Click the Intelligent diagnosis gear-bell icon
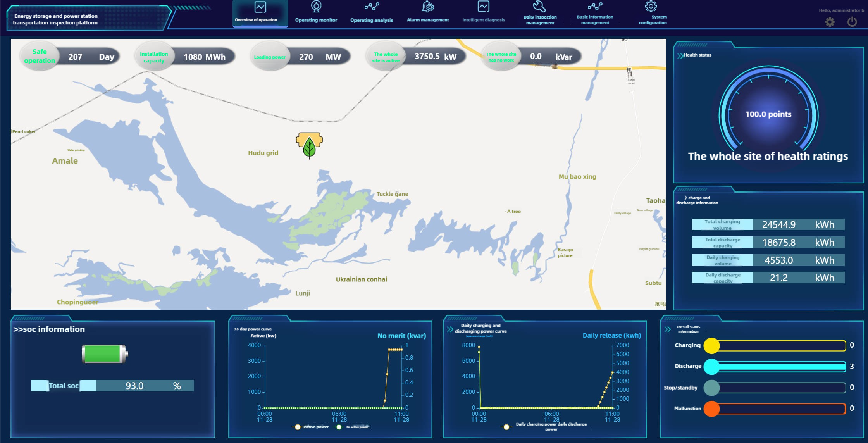 (484, 6)
